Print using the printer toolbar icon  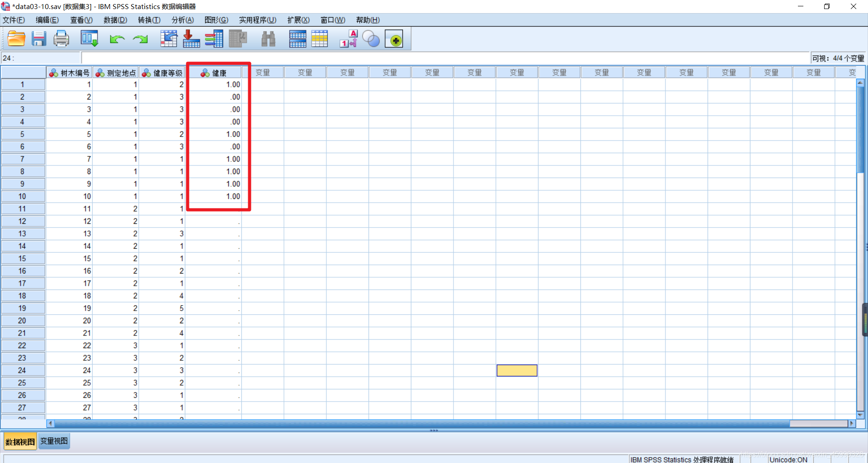coord(61,39)
